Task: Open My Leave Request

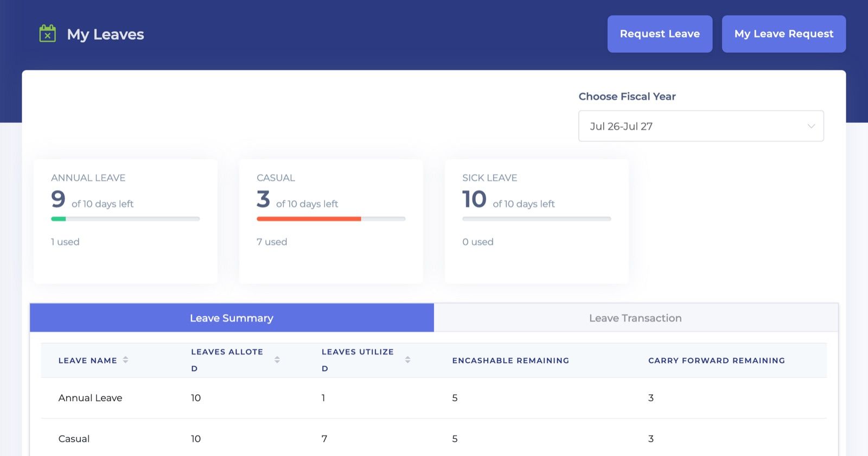Action: point(783,34)
